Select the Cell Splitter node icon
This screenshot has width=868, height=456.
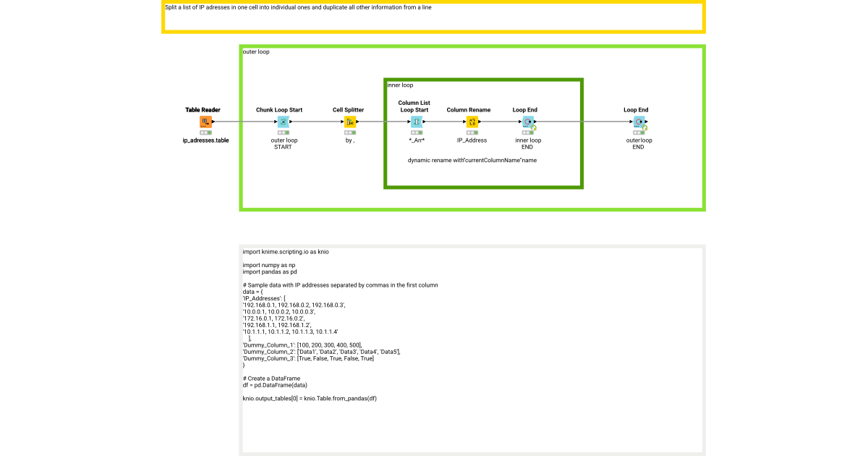point(350,122)
